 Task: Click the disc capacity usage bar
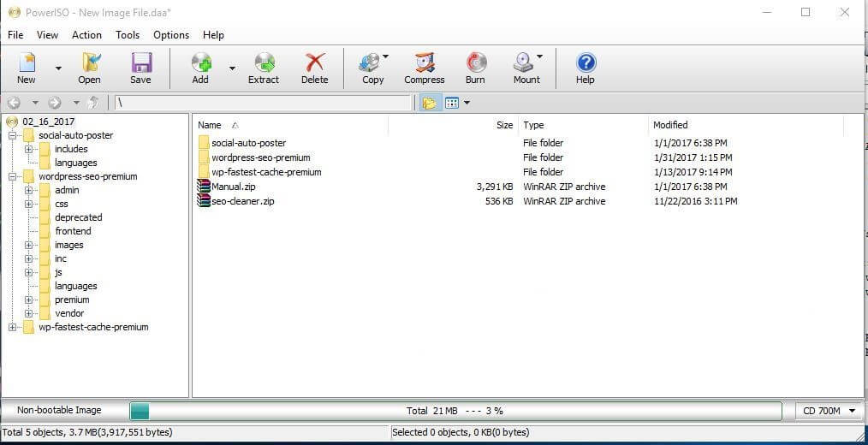coord(455,412)
